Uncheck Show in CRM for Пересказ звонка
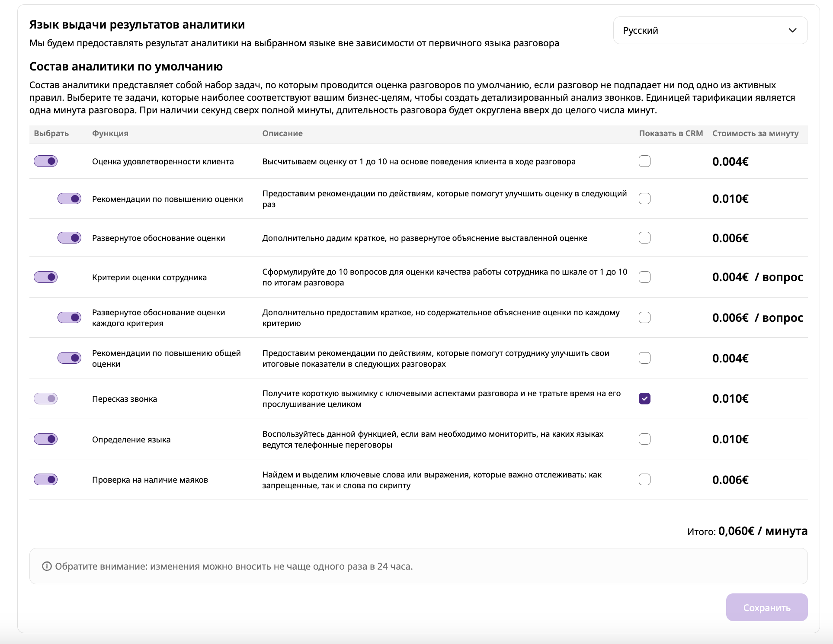Screen dimensions: 833x644 tap(644, 399)
